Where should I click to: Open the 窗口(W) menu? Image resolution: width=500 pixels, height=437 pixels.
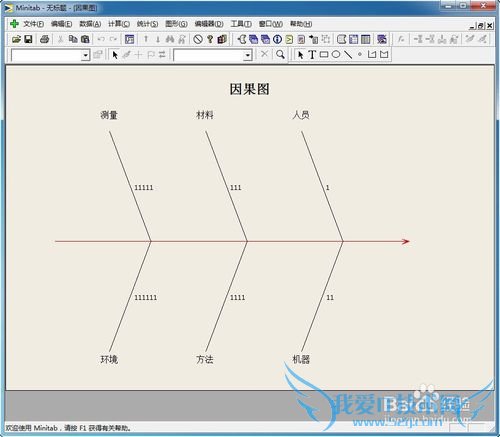click(x=271, y=24)
